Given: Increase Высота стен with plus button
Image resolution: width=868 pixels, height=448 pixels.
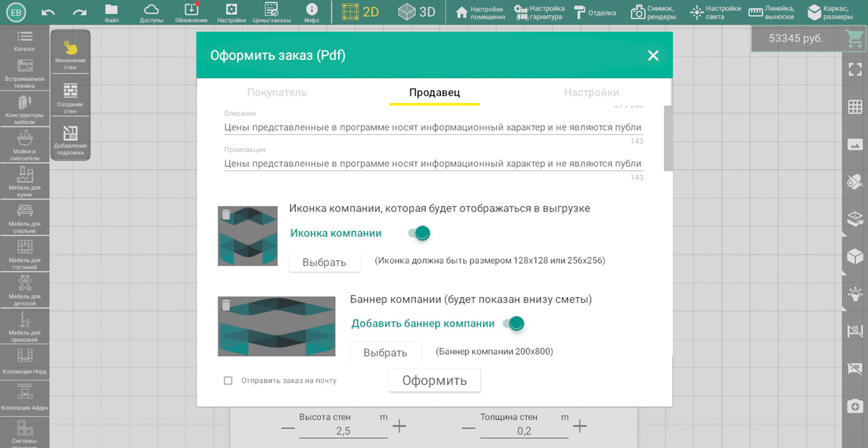Looking at the screenshot, I should pyautogui.click(x=399, y=426).
